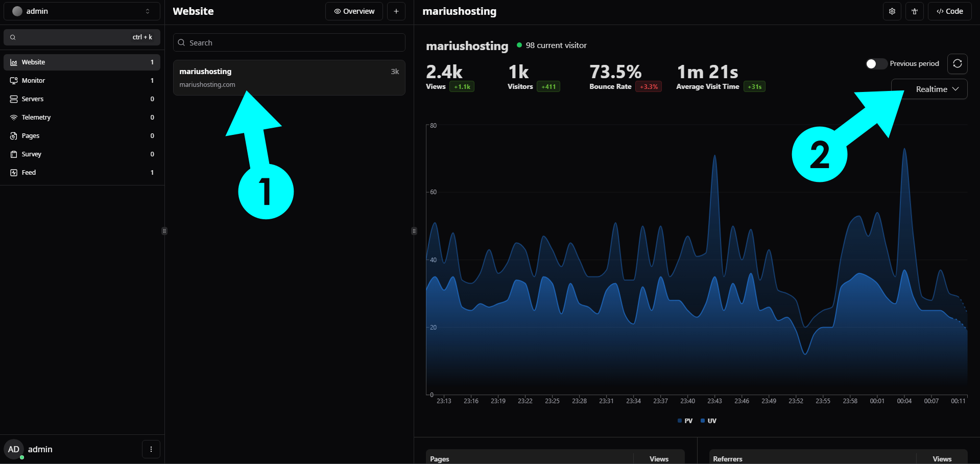Select the mariushosting website card
The width and height of the screenshot is (980, 464).
(x=289, y=78)
